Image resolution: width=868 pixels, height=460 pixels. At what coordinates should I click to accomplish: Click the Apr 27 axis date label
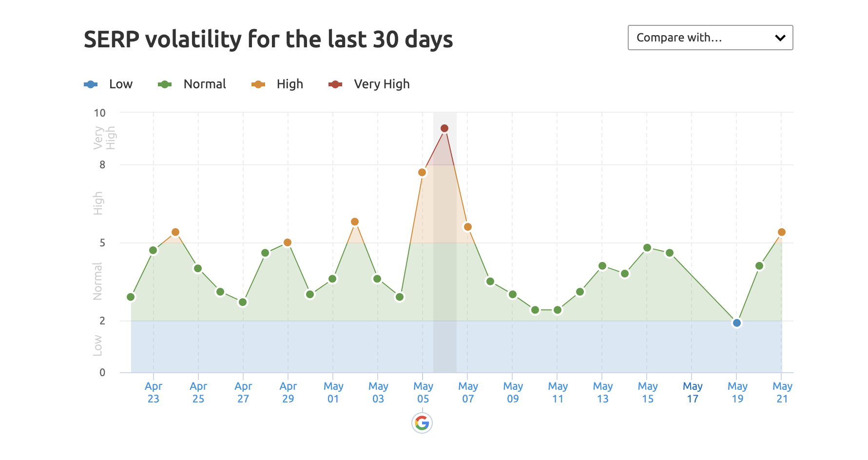[243, 393]
